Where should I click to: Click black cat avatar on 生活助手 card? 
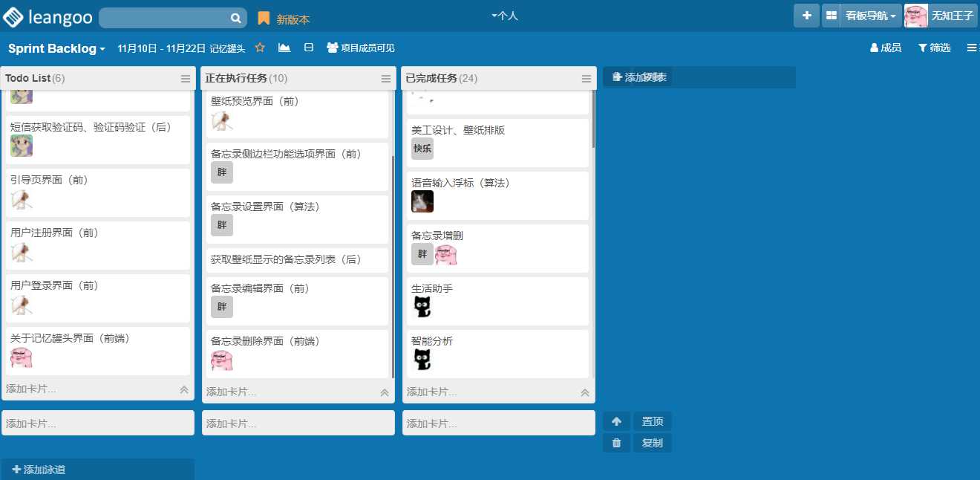422,307
